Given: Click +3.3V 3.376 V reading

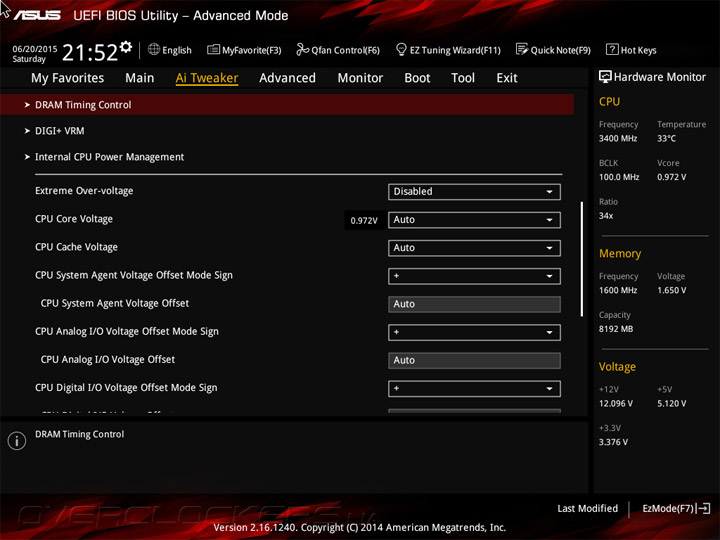Looking at the screenshot, I should [x=613, y=442].
